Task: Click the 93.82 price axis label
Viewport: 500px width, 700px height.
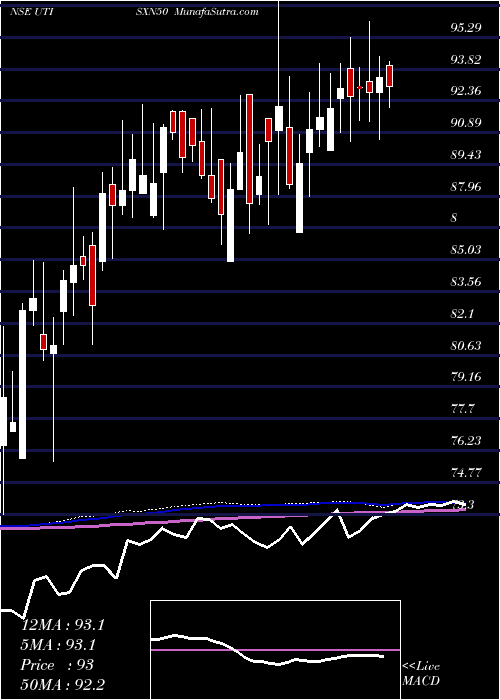Action: (466, 59)
